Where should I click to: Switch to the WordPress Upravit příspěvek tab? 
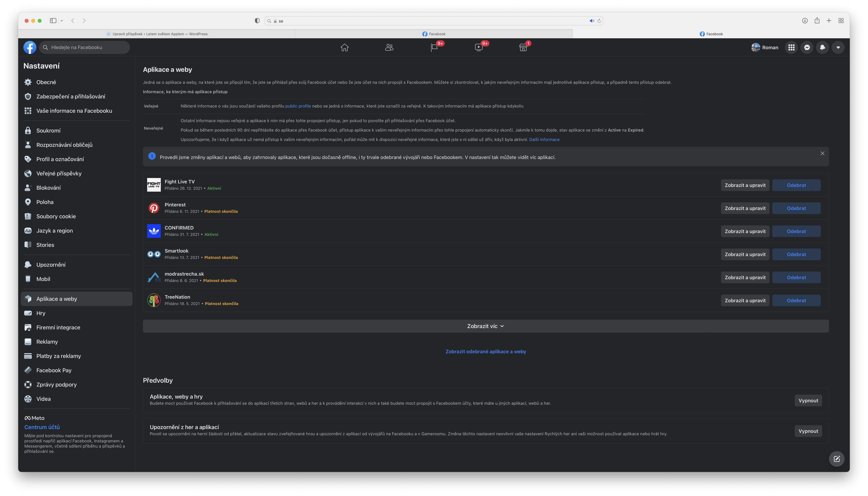pos(157,34)
